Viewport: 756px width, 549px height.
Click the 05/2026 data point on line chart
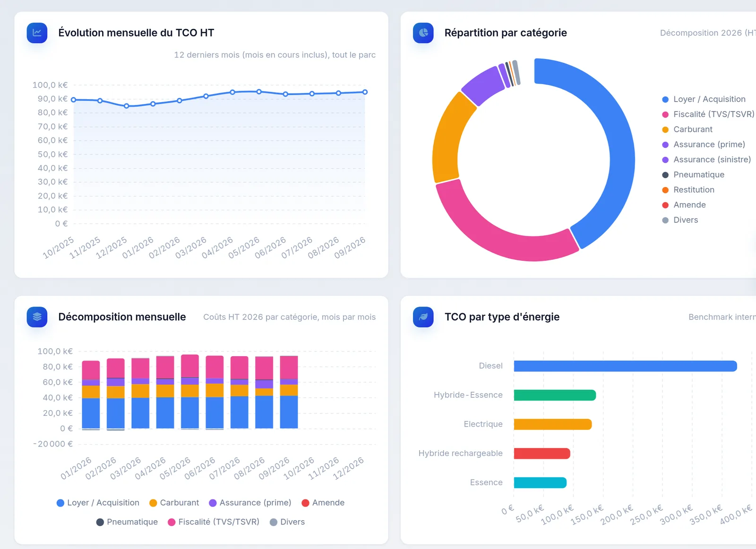[259, 92]
